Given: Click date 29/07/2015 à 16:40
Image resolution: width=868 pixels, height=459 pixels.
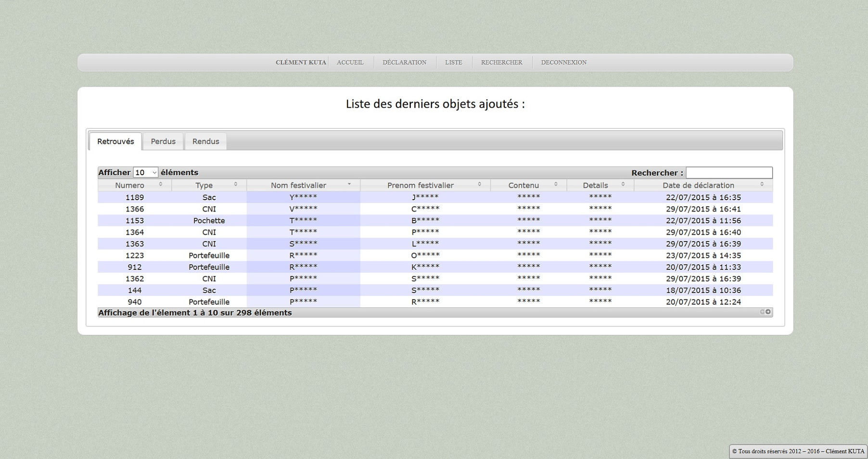Looking at the screenshot, I should (703, 232).
